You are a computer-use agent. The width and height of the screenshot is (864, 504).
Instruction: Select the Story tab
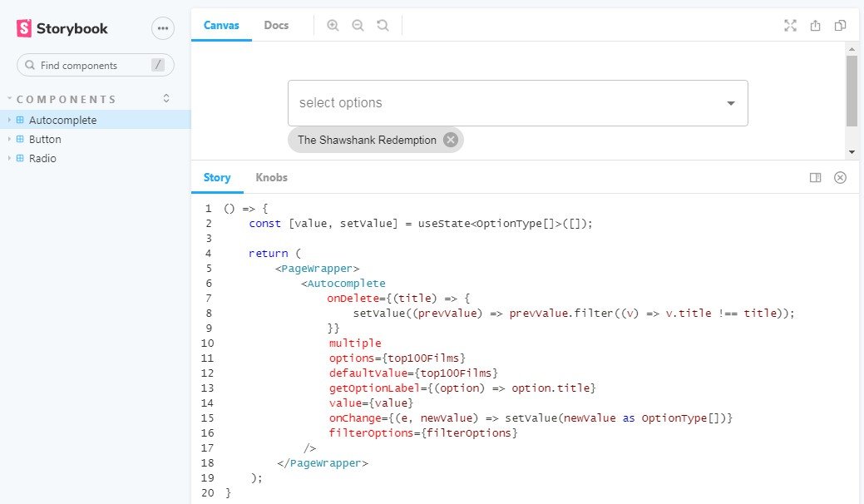(x=216, y=177)
